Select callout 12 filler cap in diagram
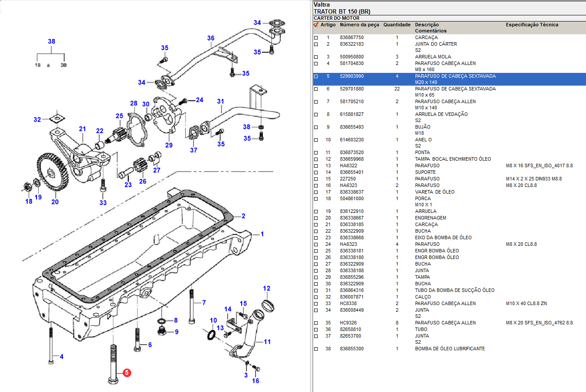Image resolution: width=586 pixels, height=392 pixels. click(x=267, y=288)
